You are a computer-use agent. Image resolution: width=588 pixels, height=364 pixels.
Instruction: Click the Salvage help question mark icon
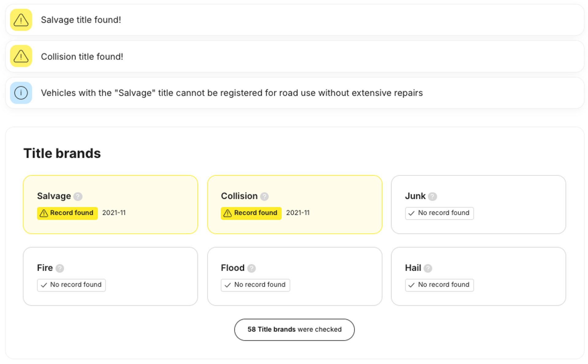(x=78, y=196)
